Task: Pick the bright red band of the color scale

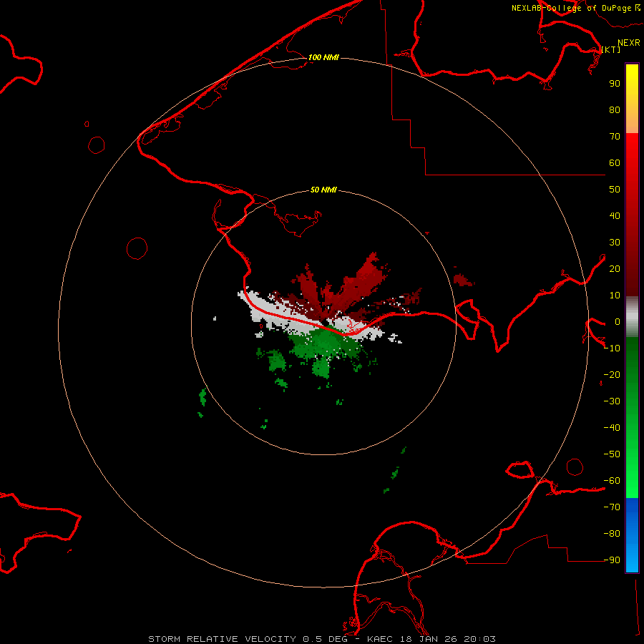Action: [x=632, y=215]
